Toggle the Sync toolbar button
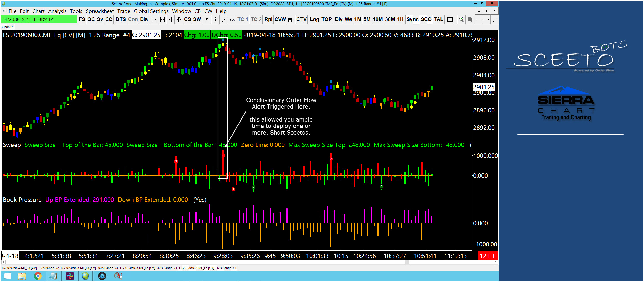 (412, 19)
